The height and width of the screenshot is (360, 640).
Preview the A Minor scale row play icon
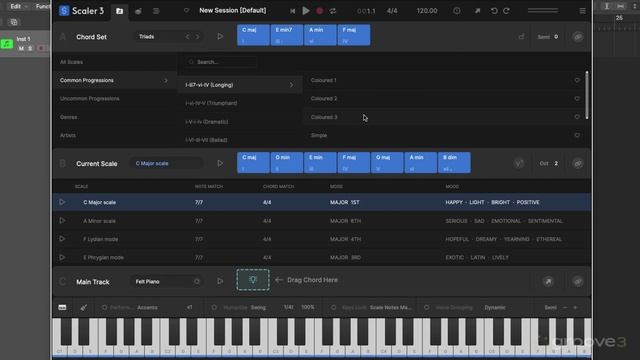[x=62, y=220]
